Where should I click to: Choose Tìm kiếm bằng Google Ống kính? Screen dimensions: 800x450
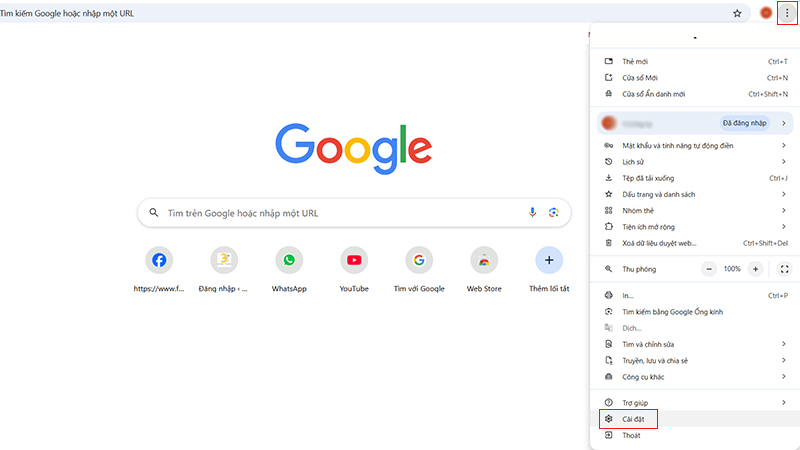click(695, 312)
